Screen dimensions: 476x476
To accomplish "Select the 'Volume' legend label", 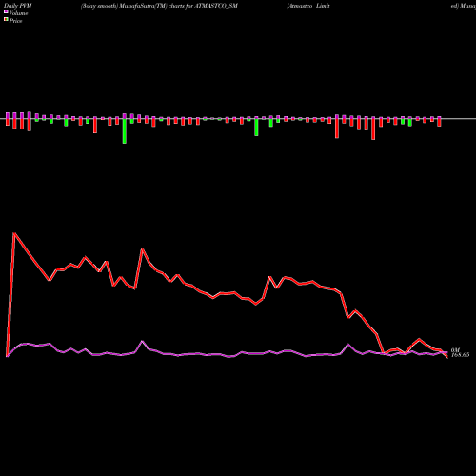I will point(18,13).
